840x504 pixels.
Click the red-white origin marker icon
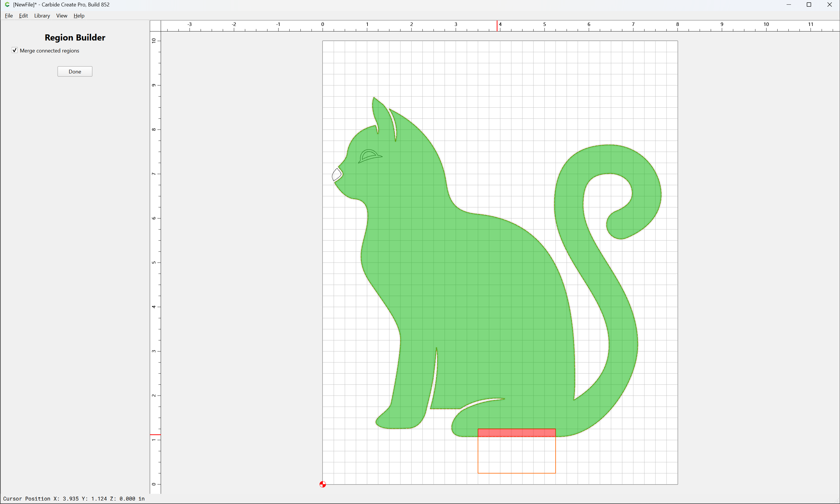(x=323, y=484)
